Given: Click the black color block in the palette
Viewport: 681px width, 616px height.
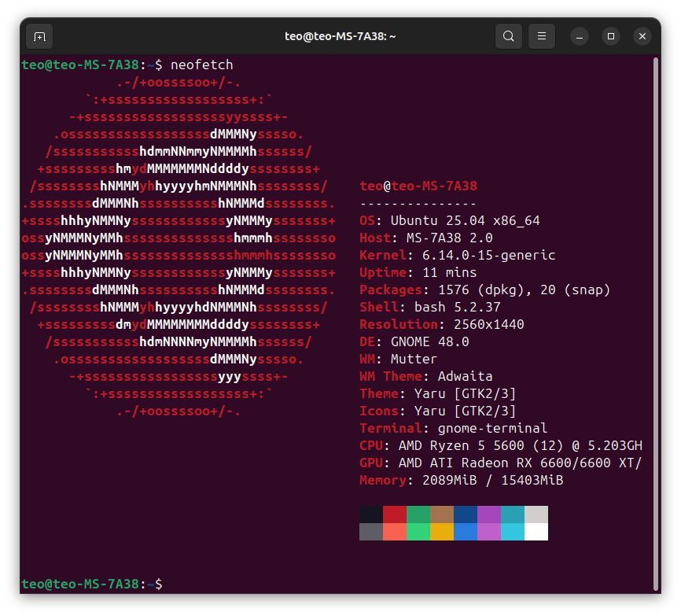Looking at the screenshot, I should pos(371,515).
